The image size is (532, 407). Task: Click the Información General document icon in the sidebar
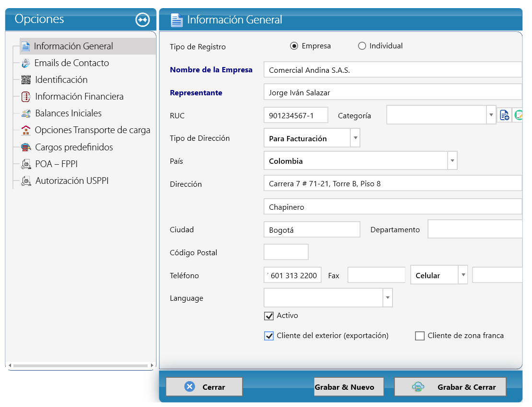25,46
